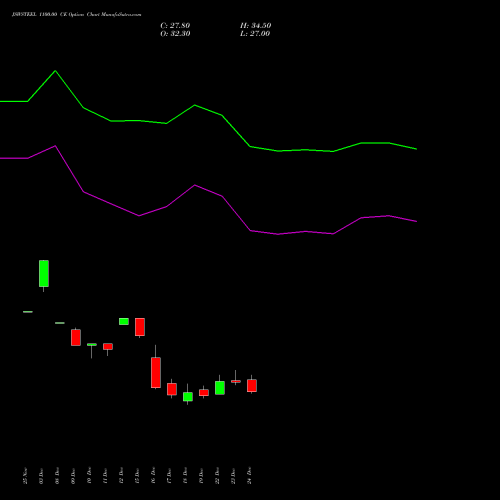
Task: Click the green line's highest peak
Action: [x=55, y=71]
